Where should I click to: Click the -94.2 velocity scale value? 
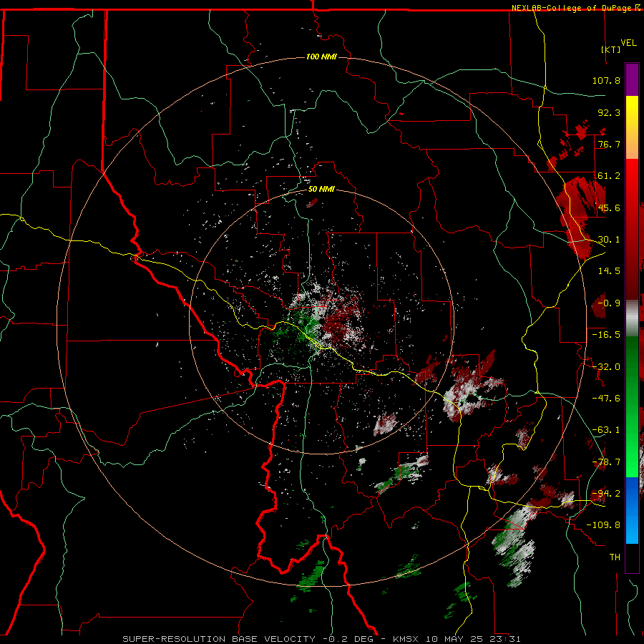tap(606, 494)
